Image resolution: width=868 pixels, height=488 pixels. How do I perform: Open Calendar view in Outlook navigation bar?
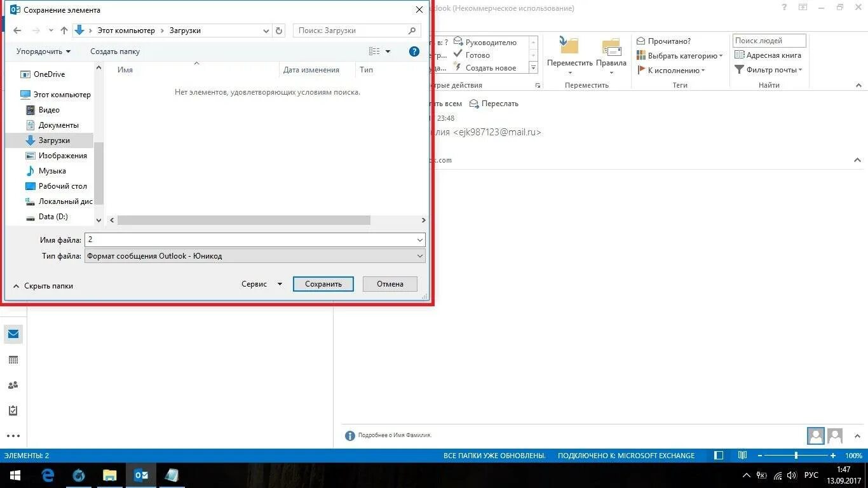point(13,360)
